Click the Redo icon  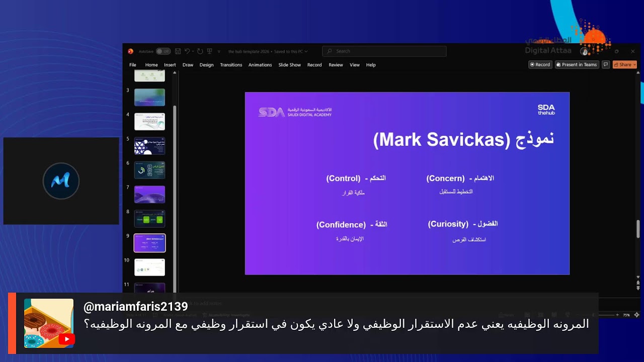tap(200, 51)
